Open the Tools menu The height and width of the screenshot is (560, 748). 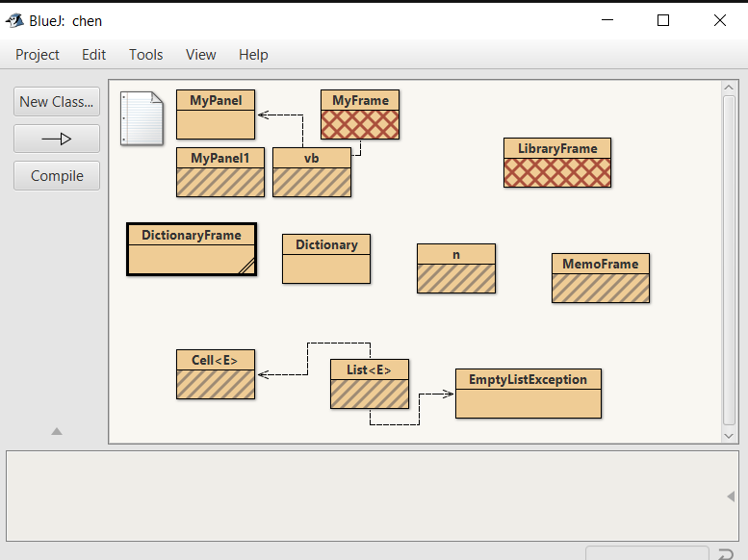(146, 55)
